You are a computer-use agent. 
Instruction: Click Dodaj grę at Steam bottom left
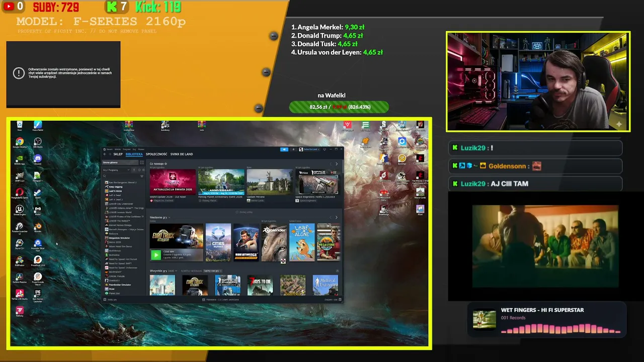110,300
